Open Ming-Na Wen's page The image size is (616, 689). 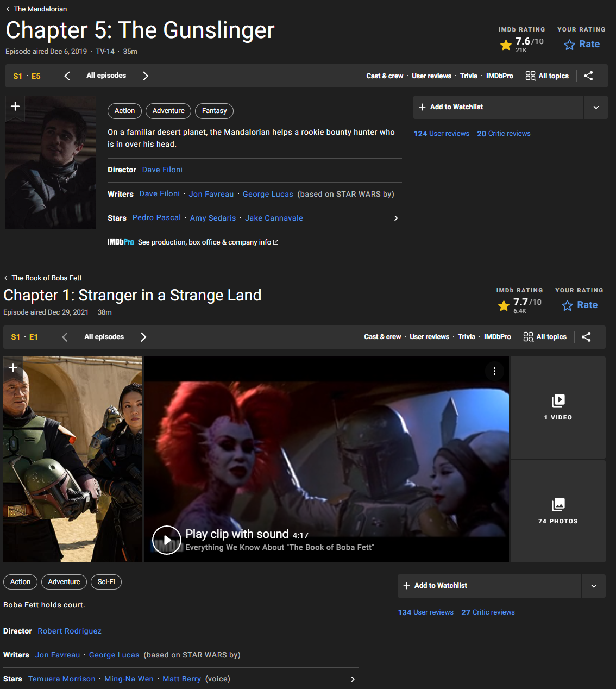[x=129, y=679]
